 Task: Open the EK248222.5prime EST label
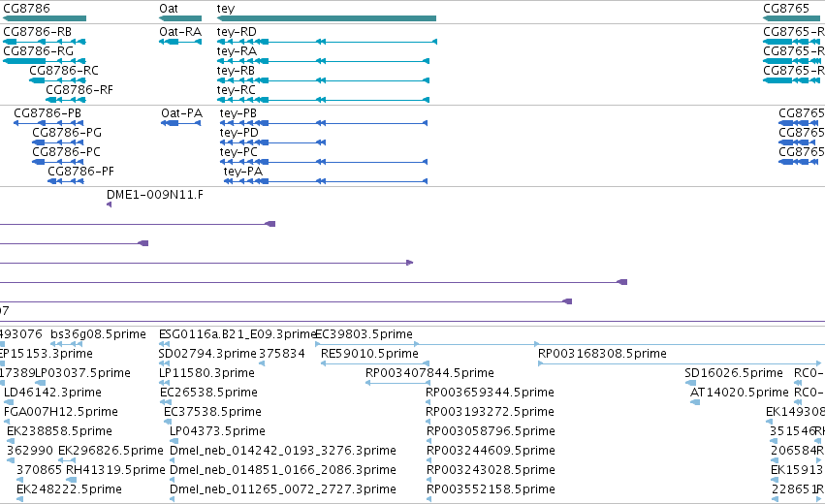point(69,489)
